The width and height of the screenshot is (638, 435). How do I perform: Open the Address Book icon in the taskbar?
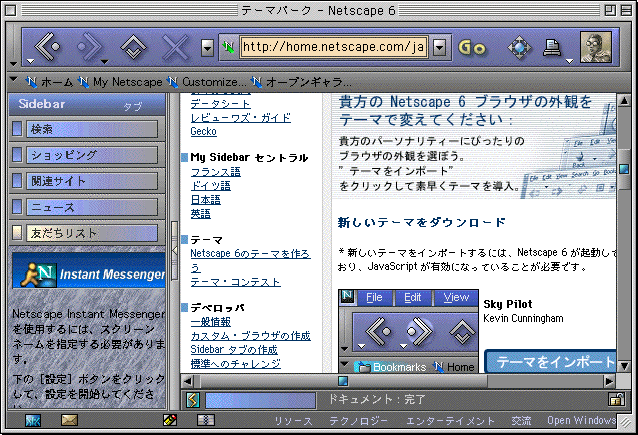coord(205,420)
